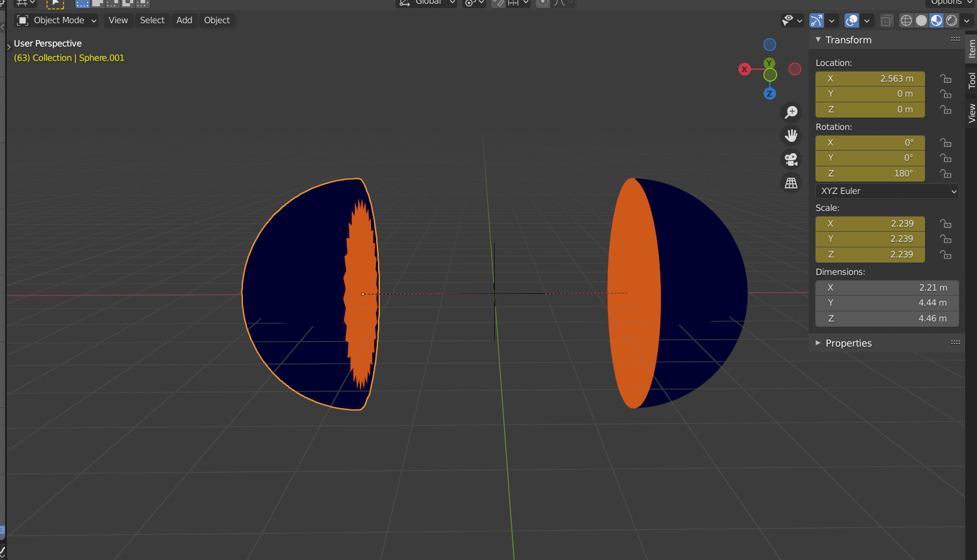Open the Options dropdown
The height and width of the screenshot is (560, 977).
[x=951, y=3]
